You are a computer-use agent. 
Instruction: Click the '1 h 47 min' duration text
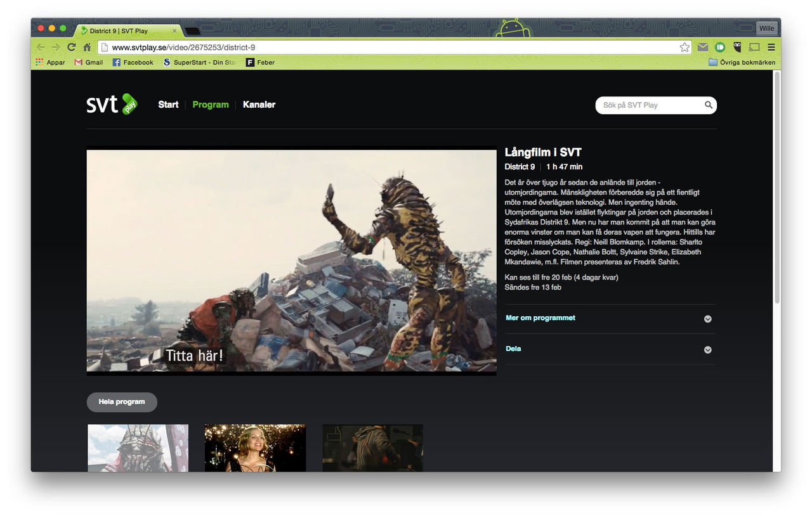[x=564, y=167]
